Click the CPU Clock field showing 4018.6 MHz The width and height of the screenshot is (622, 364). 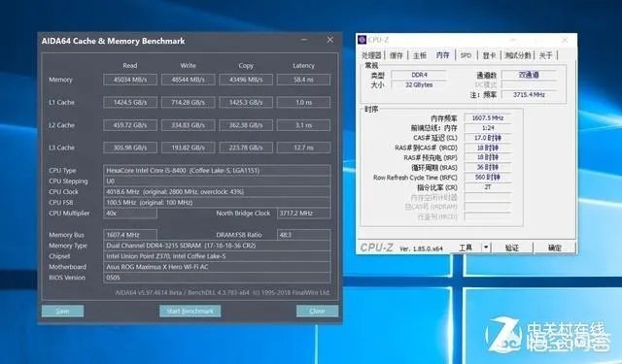(217, 191)
